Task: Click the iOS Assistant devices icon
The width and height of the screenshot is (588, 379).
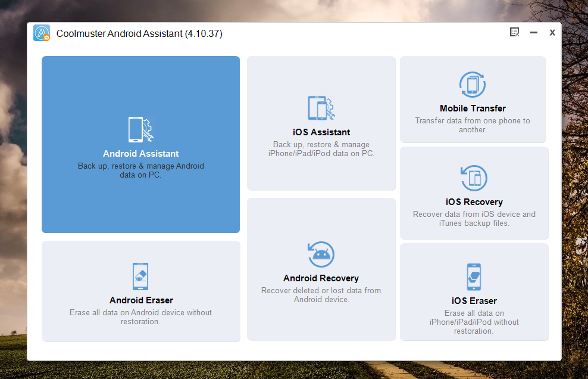Action: 321,108
